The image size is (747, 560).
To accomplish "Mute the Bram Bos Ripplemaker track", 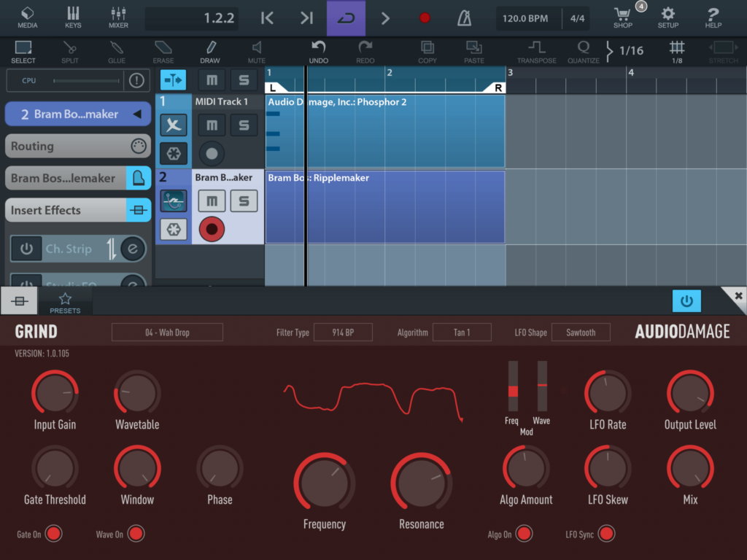I will pos(212,201).
